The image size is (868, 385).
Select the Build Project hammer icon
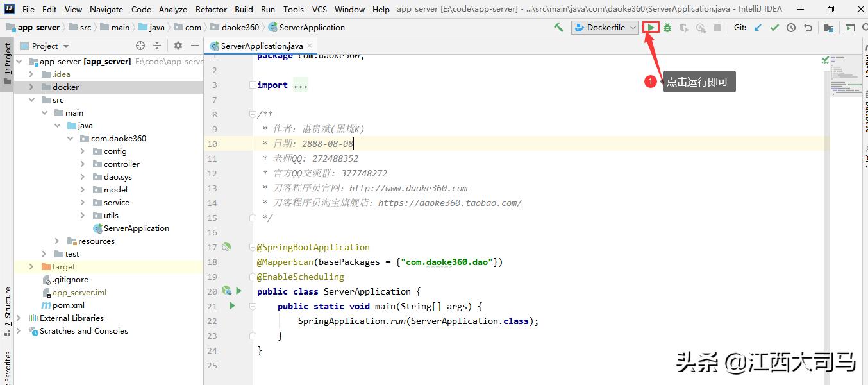[x=558, y=27]
